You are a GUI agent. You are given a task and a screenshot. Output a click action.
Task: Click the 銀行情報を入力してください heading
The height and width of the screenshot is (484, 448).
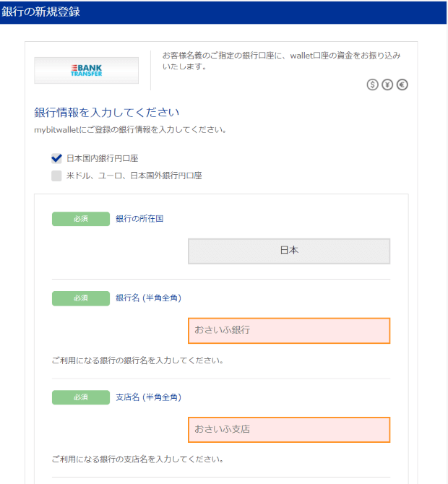click(106, 113)
